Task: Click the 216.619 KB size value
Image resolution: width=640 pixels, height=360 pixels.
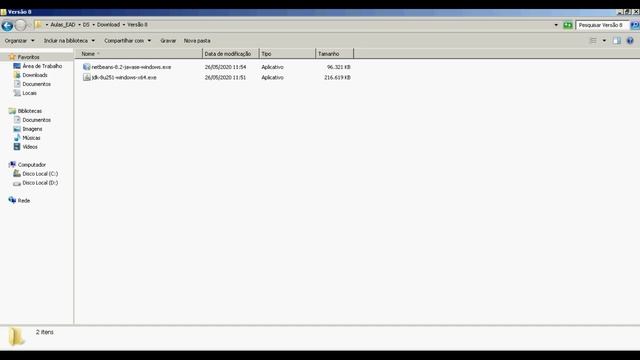Action: [x=337, y=77]
